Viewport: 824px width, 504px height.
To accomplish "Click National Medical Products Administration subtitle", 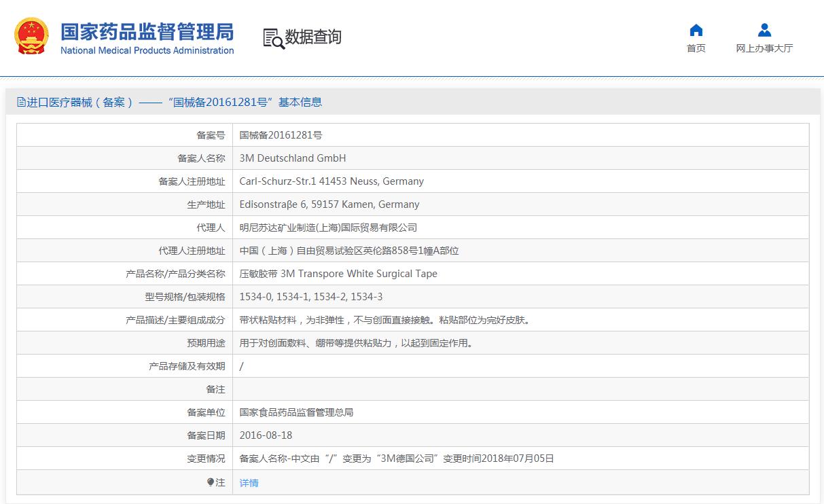I will point(147,50).
